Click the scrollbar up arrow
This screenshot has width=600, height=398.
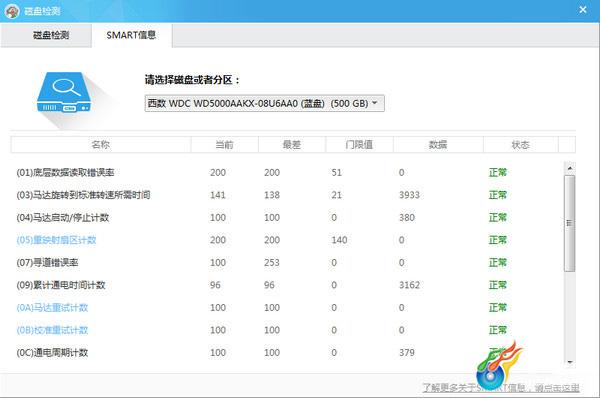pyautogui.click(x=570, y=168)
